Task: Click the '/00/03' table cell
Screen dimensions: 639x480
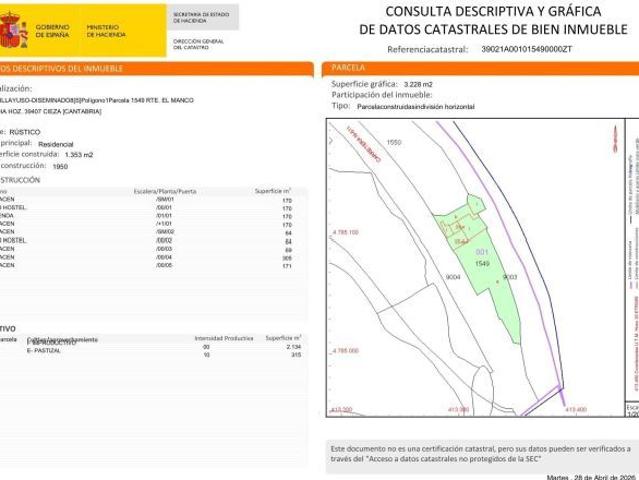Action: point(164,249)
